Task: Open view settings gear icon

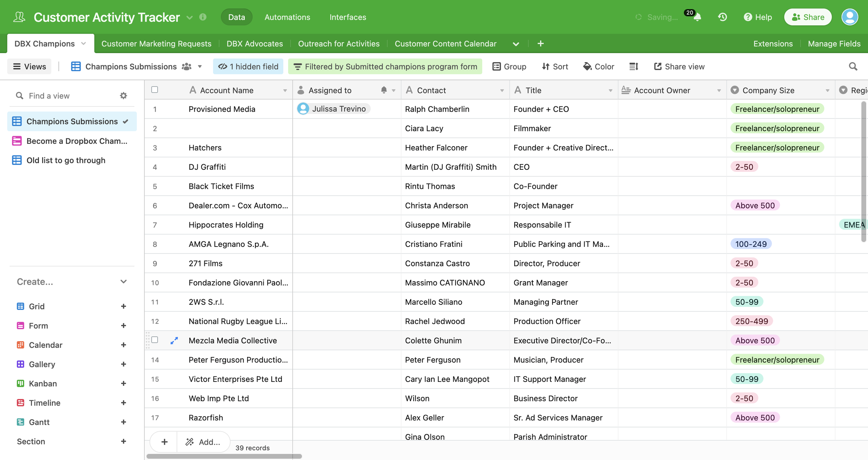Action: pos(123,95)
